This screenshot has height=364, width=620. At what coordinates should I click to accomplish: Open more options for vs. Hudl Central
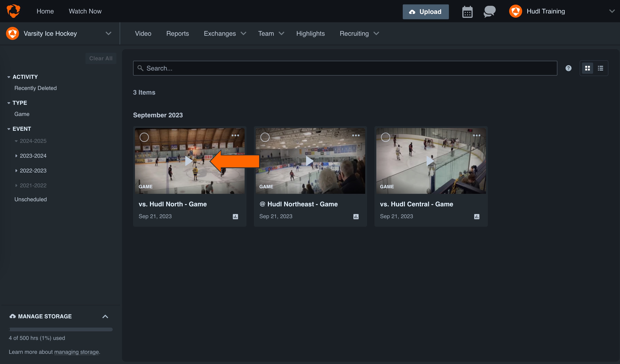click(x=476, y=136)
